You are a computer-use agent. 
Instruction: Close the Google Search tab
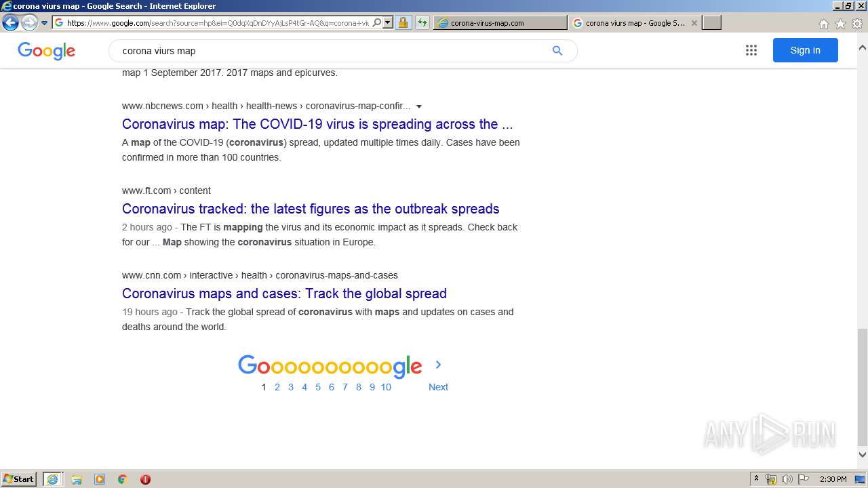694,23
